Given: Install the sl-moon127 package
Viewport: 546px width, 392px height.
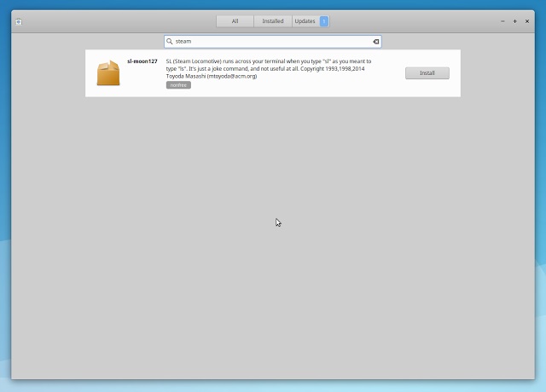Looking at the screenshot, I should [x=427, y=73].
